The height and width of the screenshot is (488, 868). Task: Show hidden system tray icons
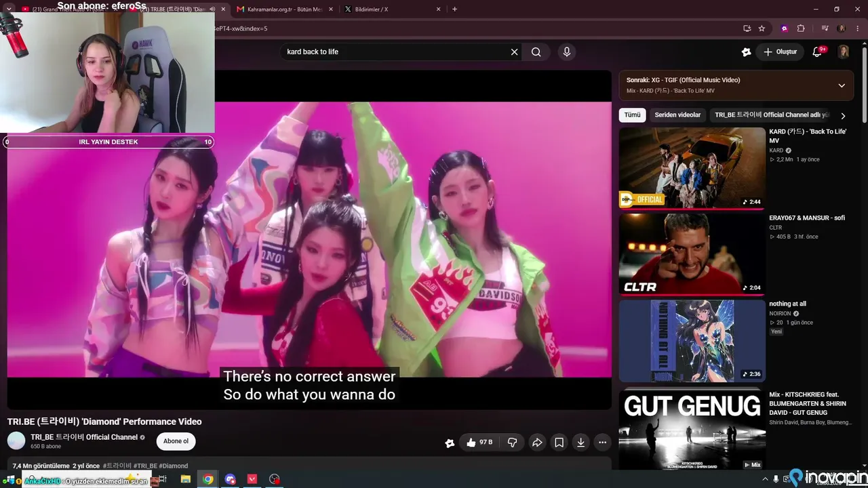766,479
